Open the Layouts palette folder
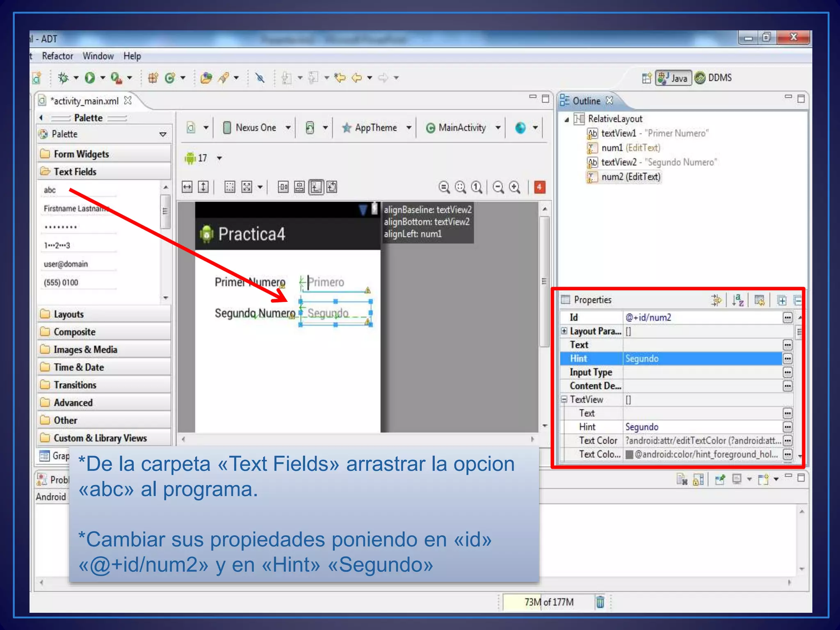 (x=104, y=314)
